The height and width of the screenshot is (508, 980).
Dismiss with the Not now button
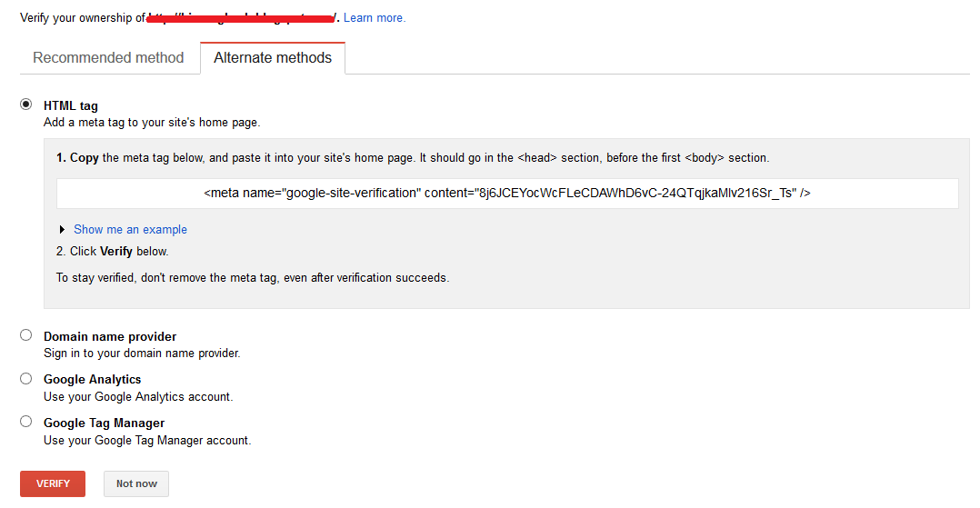(x=136, y=483)
